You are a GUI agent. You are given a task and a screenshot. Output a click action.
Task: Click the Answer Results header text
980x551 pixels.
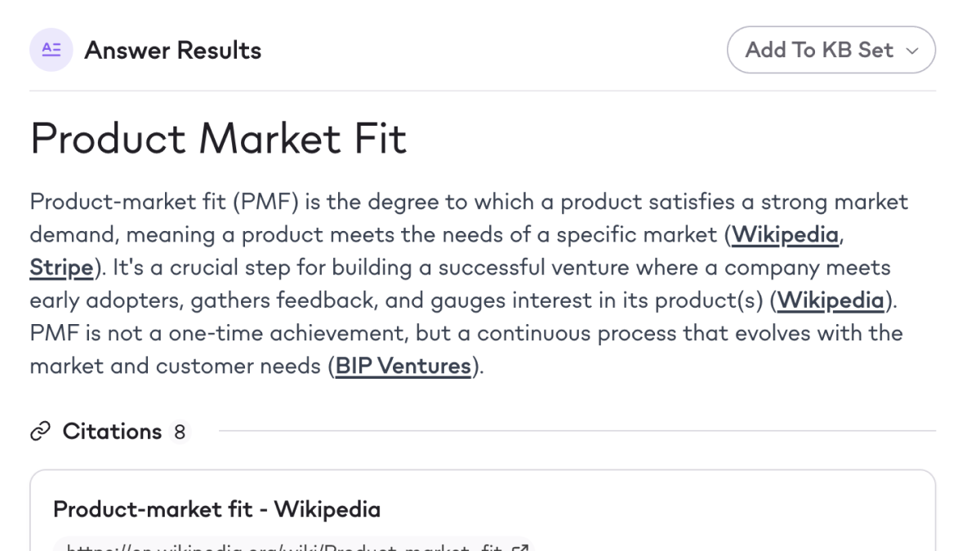pyautogui.click(x=173, y=51)
